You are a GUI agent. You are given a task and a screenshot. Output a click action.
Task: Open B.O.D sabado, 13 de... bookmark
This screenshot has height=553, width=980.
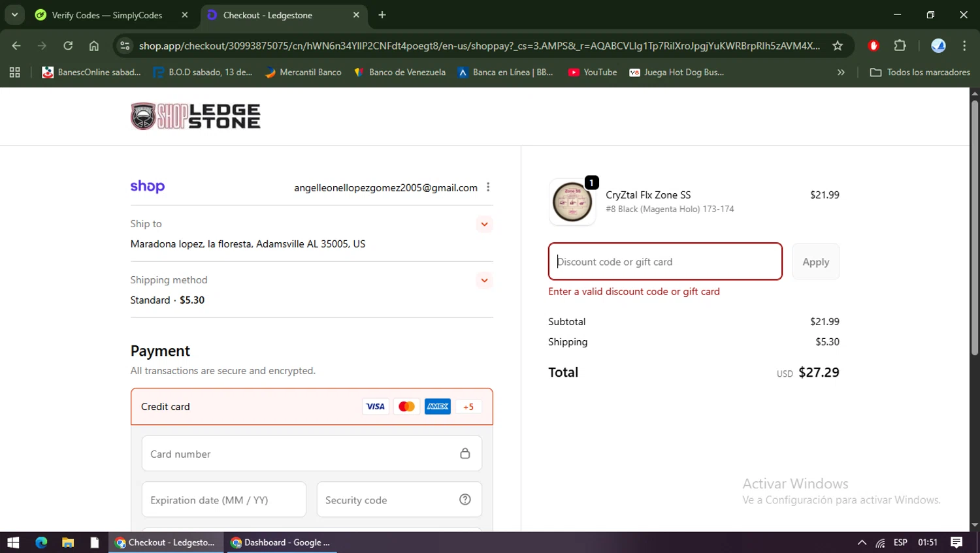pos(203,72)
